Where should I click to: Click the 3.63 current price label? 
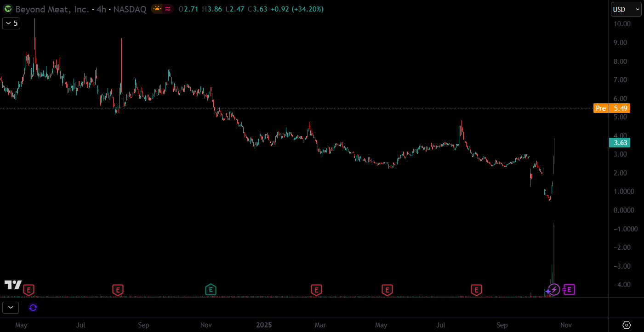(x=620, y=143)
